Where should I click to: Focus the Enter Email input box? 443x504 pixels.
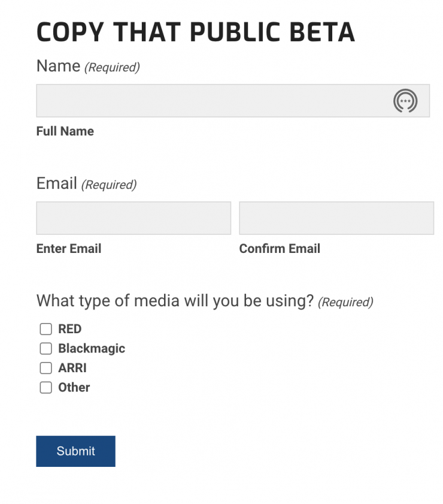(x=133, y=218)
